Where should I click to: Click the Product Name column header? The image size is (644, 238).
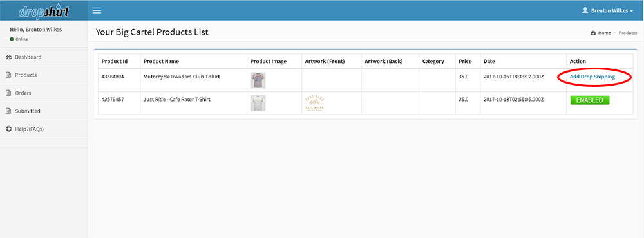pyautogui.click(x=161, y=62)
